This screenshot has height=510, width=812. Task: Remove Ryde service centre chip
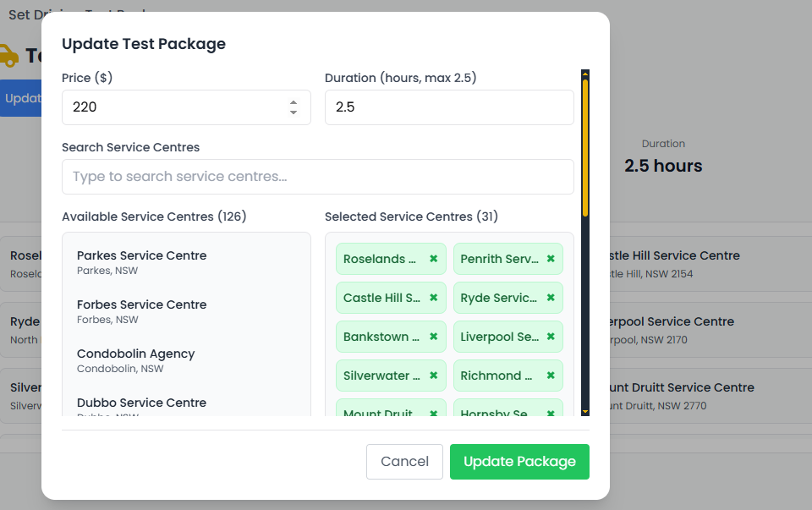(551, 298)
